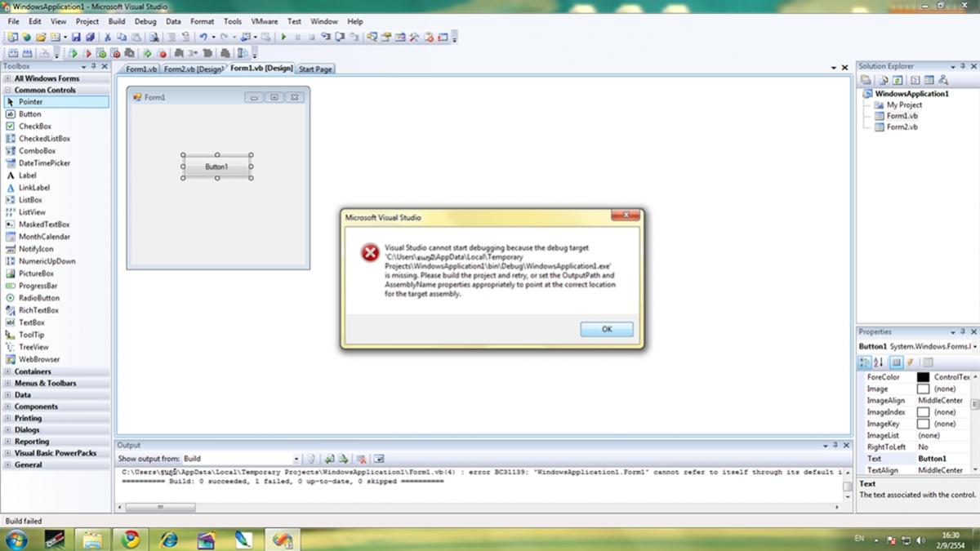The image size is (980, 551).
Task: Expand the Containers toolbox group
Action: [x=8, y=371]
